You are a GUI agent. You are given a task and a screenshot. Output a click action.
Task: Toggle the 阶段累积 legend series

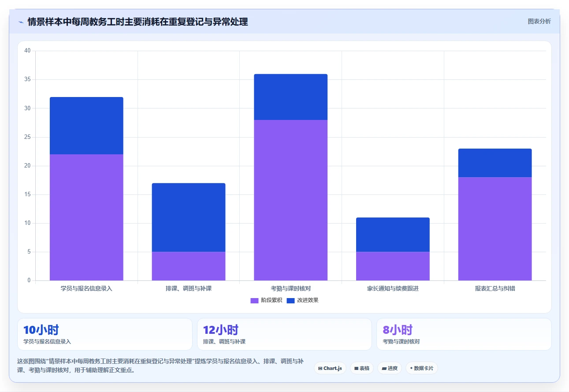(x=266, y=300)
